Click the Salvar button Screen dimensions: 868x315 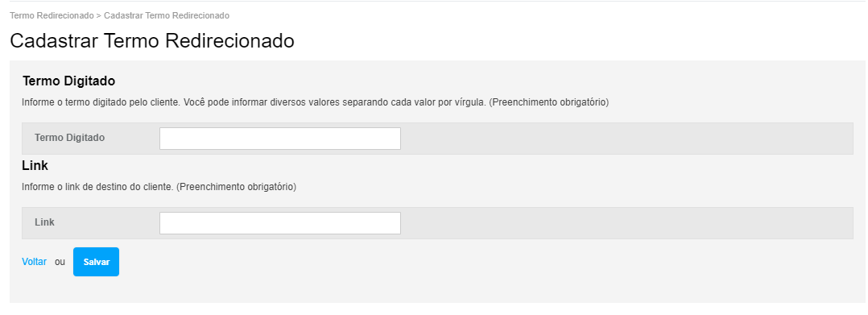97,262
